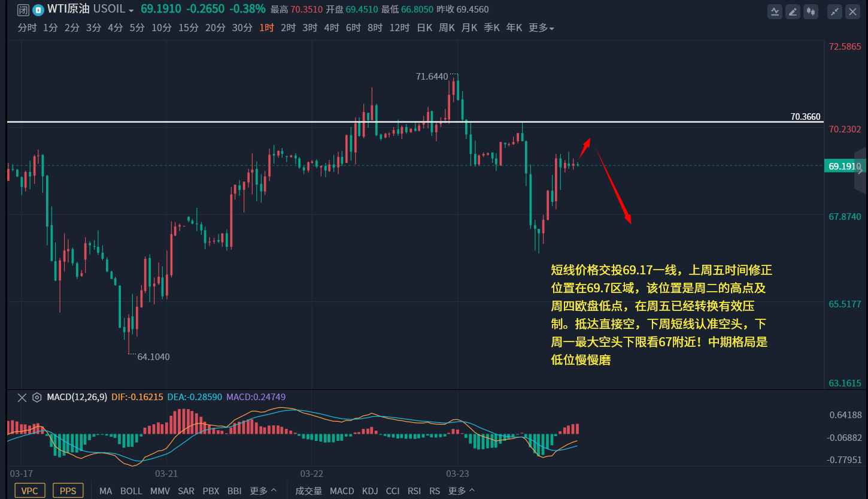Open the indicator line chart tool
This screenshot has height=499, width=868.
(775, 11)
